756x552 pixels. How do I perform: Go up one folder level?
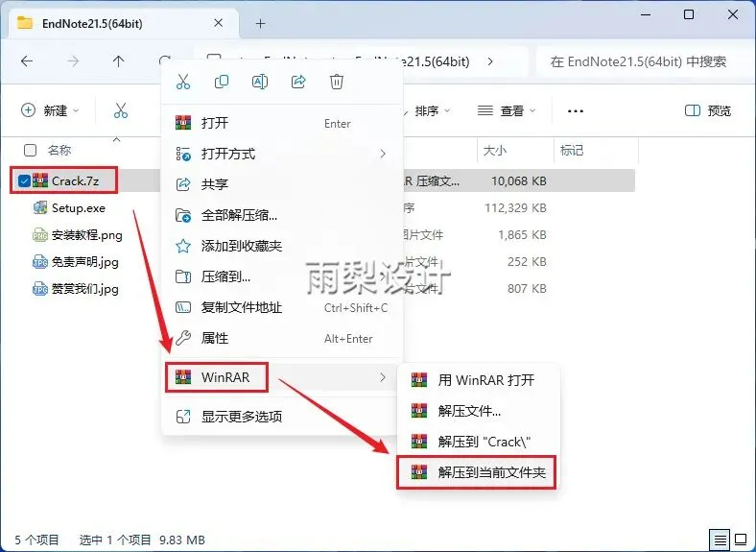pos(119,61)
